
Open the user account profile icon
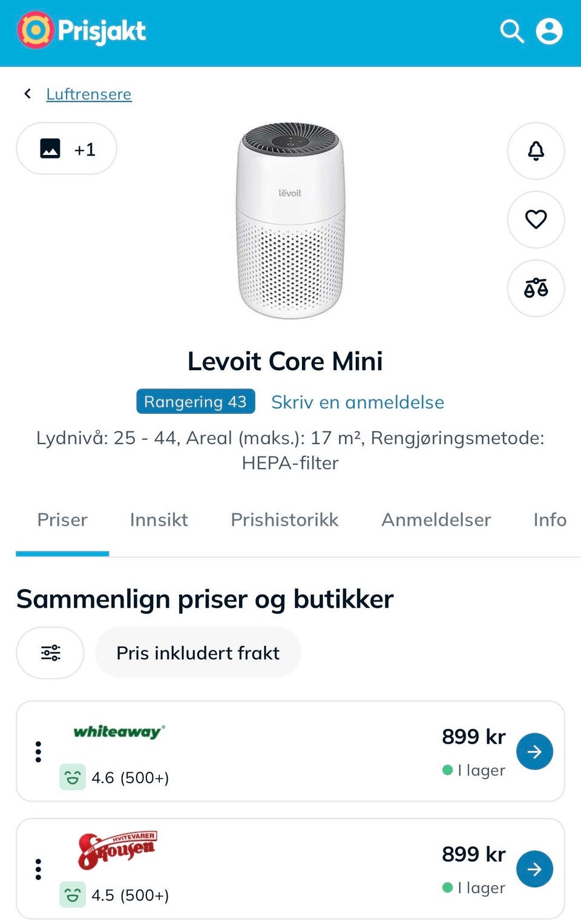click(x=549, y=31)
